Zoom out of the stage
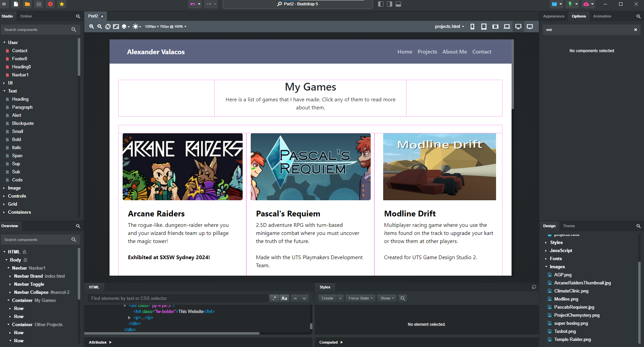Image resolution: width=644 pixels, height=347 pixels. [x=100, y=27]
